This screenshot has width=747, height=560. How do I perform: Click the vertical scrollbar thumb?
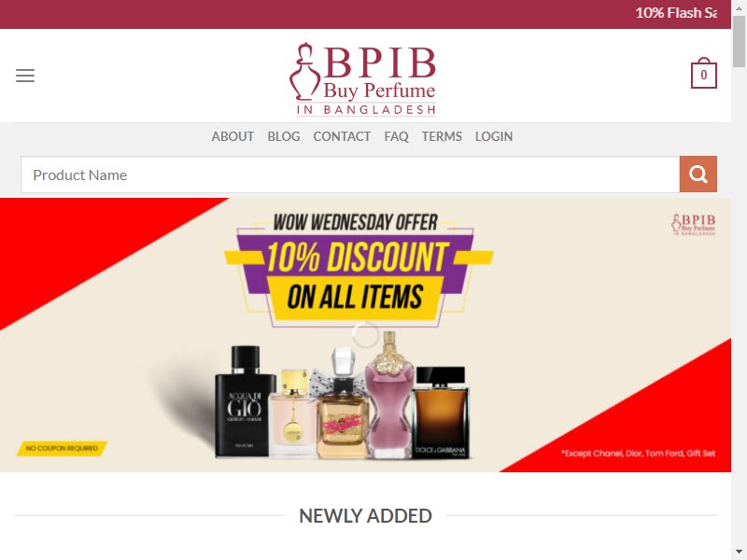[x=739, y=42]
